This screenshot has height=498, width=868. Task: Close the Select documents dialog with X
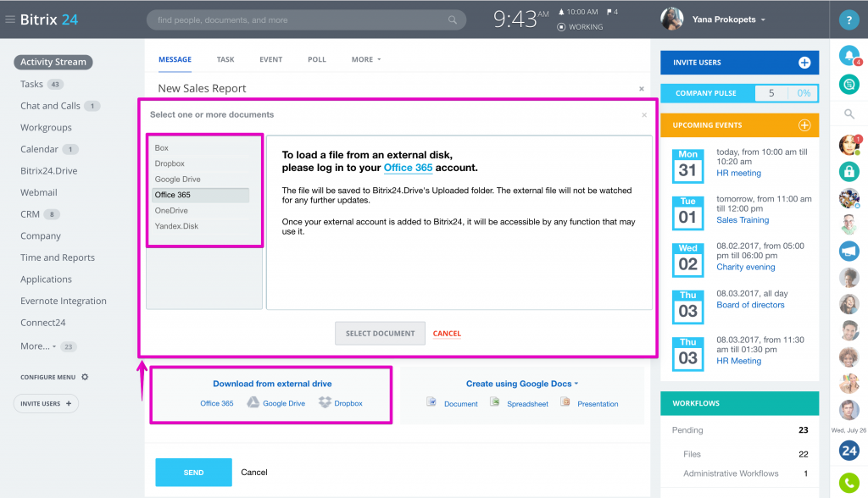pyautogui.click(x=644, y=115)
